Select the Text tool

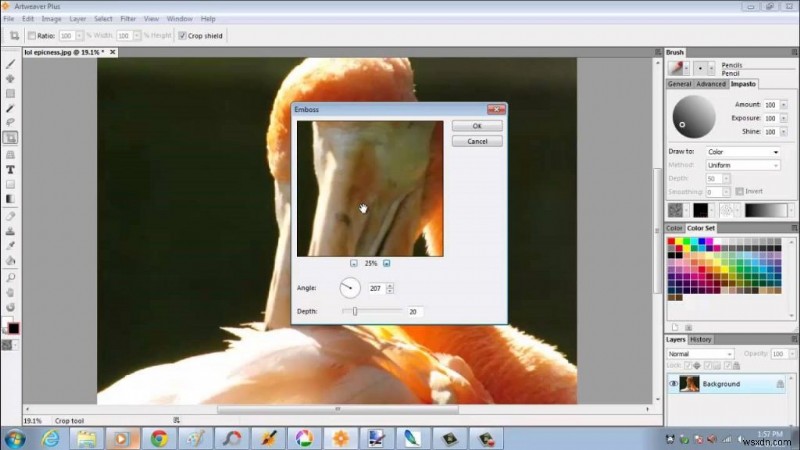pyautogui.click(x=10, y=169)
